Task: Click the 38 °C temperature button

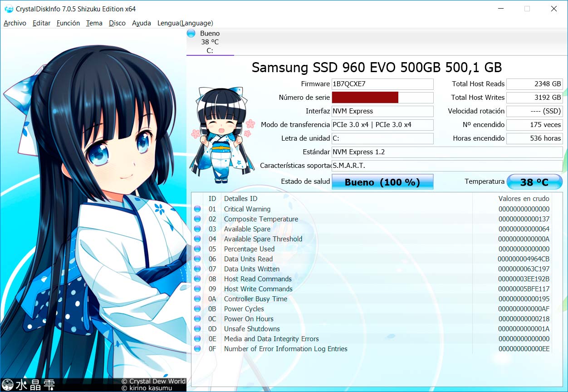Action: [x=534, y=182]
